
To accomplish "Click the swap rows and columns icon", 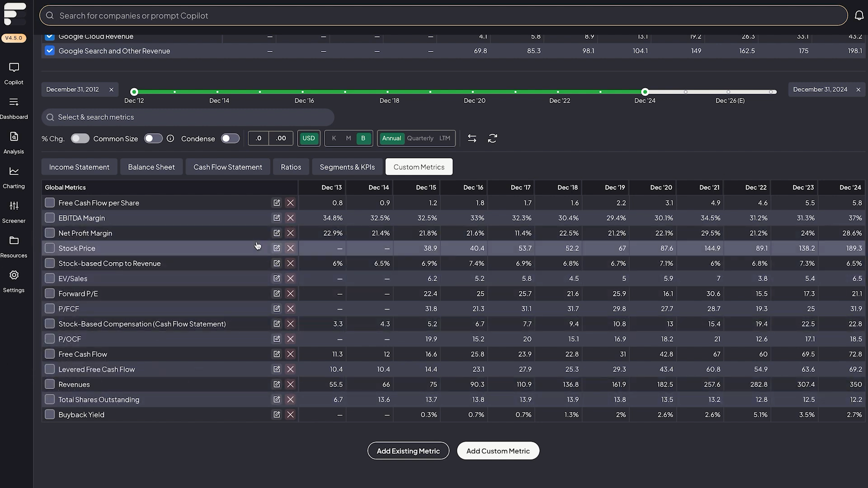I will pos(472,139).
